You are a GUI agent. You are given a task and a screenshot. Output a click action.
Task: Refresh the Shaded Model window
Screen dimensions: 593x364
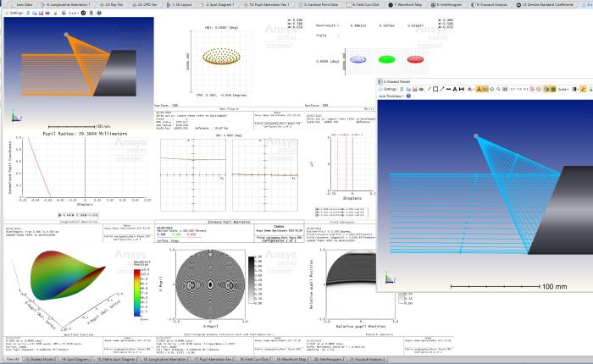pyautogui.click(x=403, y=88)
